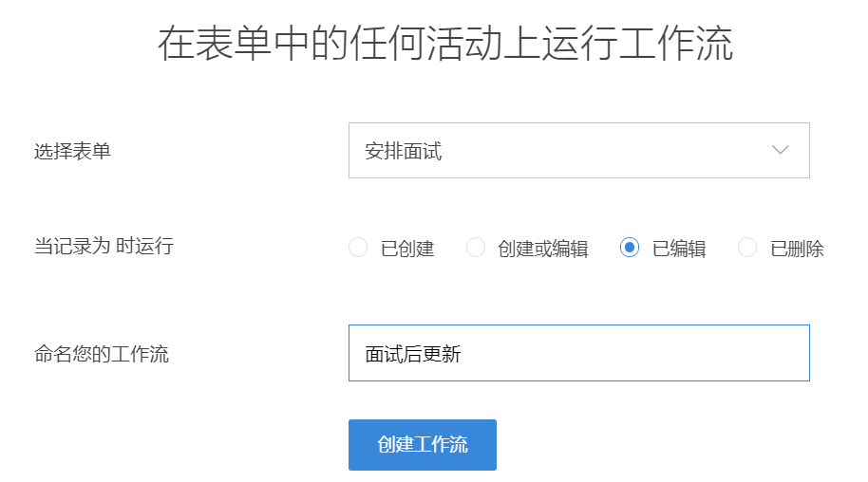Click the 命名您的工作流 field label
This screenshot has height=482, width=868.
coord(101,355)
